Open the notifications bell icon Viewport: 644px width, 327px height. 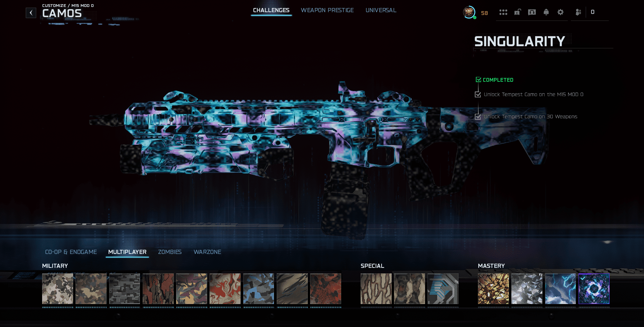[x=546, y=12]
